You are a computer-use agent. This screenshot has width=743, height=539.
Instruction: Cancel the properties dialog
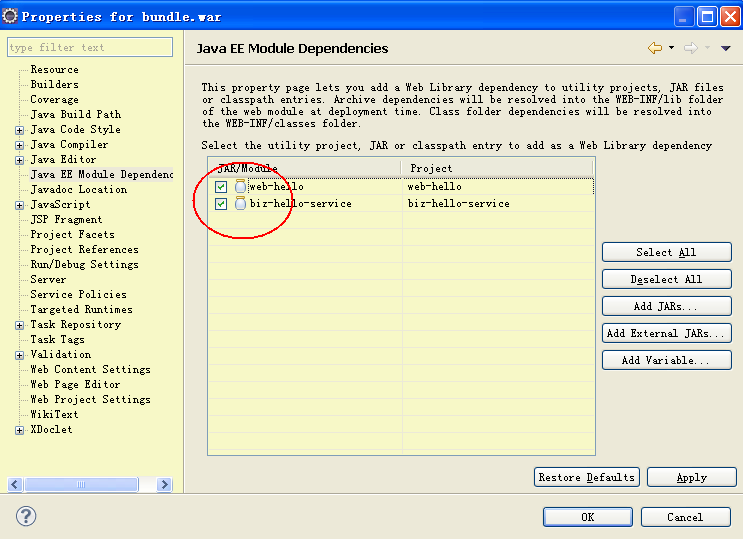coord(686,517)
